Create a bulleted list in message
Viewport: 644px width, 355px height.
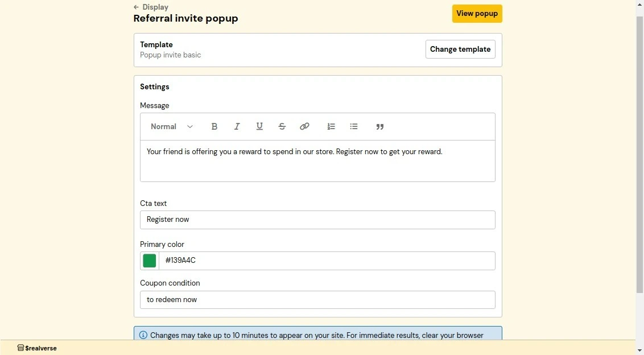[x=354, y=126]
